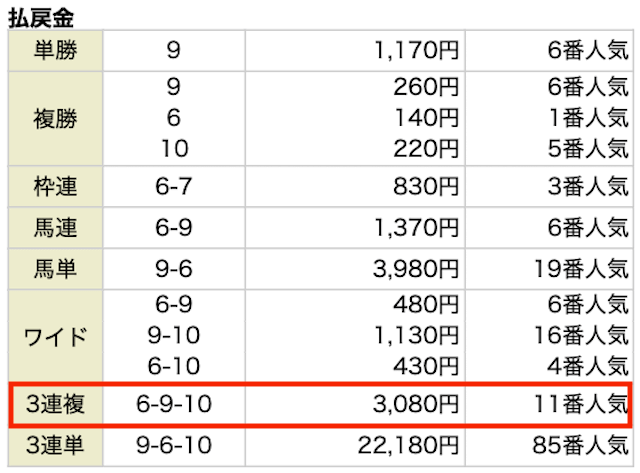Select the 1番人気 popularity entry
640x473 pixels.
pos(588,118)
